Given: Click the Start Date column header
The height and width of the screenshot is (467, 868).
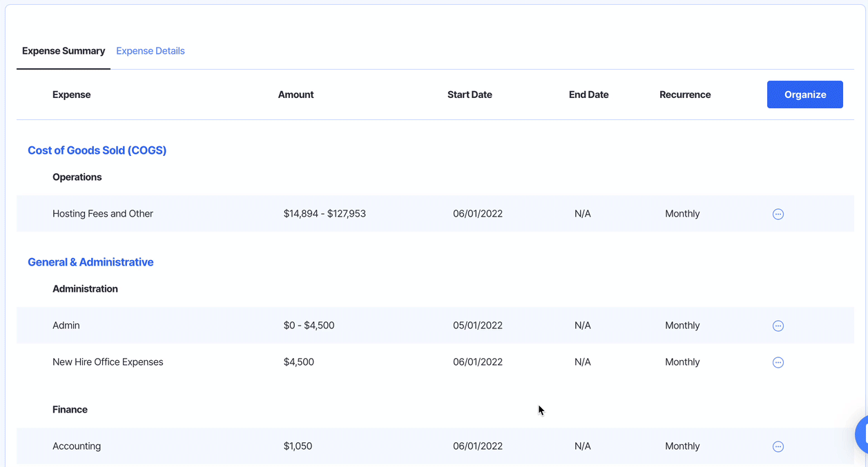Looking at the screenshot, I should (470, 95).
